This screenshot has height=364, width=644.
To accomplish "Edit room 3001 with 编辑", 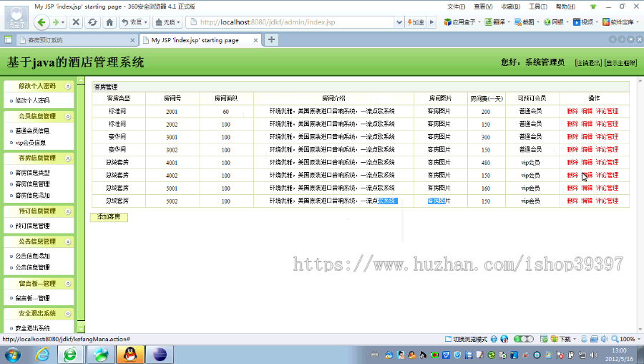I will pos(587,137).
